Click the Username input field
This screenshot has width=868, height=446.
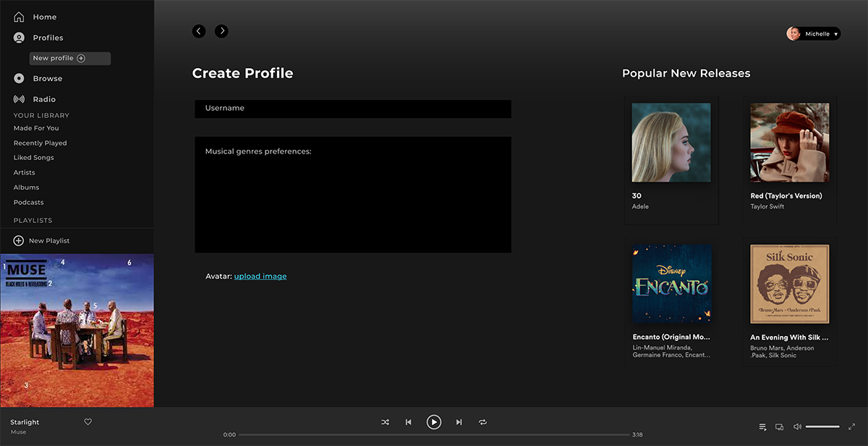click(x=353, y=109)
